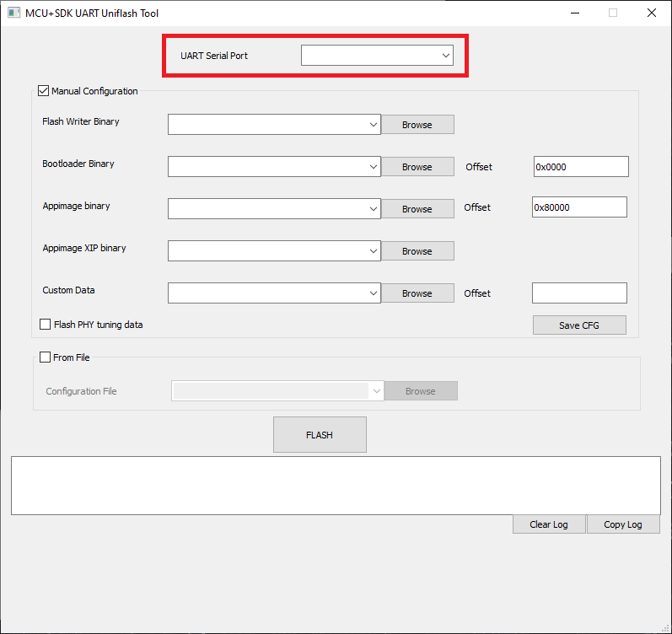The image size is (672, 634).
Task: Browse for the Flash Writer Binary file
Action: [x=417, y=125]
